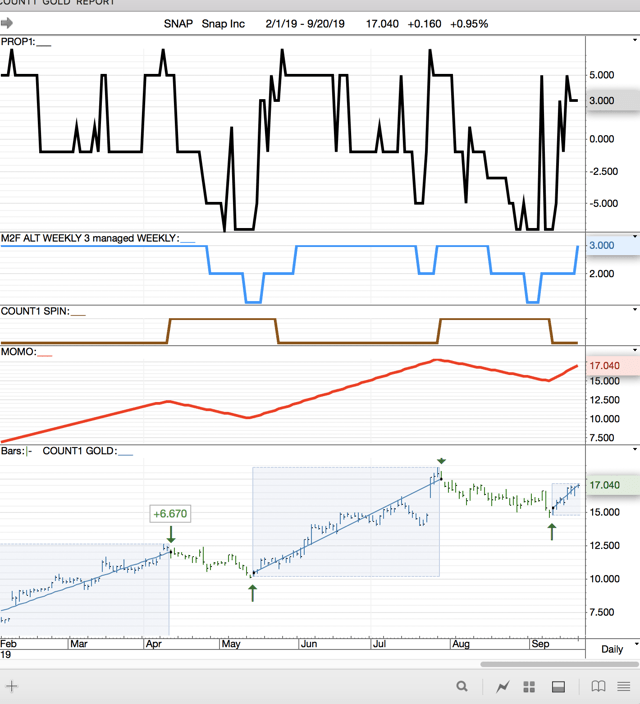Click the MOMO panel label
Screen dimensions: 640x704
tap(18, 352)
